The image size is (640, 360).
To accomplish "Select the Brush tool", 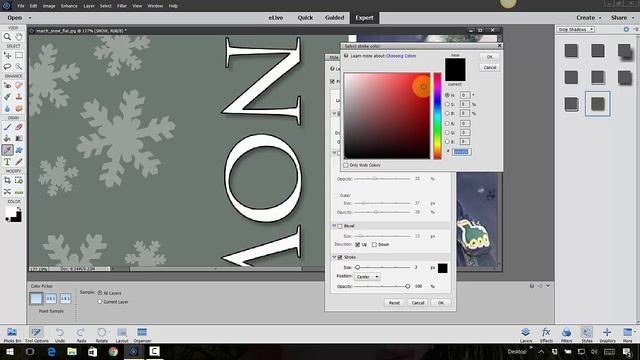I will point(7,127).
